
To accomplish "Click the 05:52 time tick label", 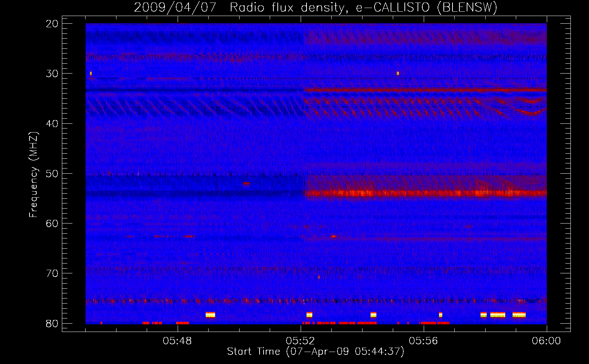I will 300,341.
